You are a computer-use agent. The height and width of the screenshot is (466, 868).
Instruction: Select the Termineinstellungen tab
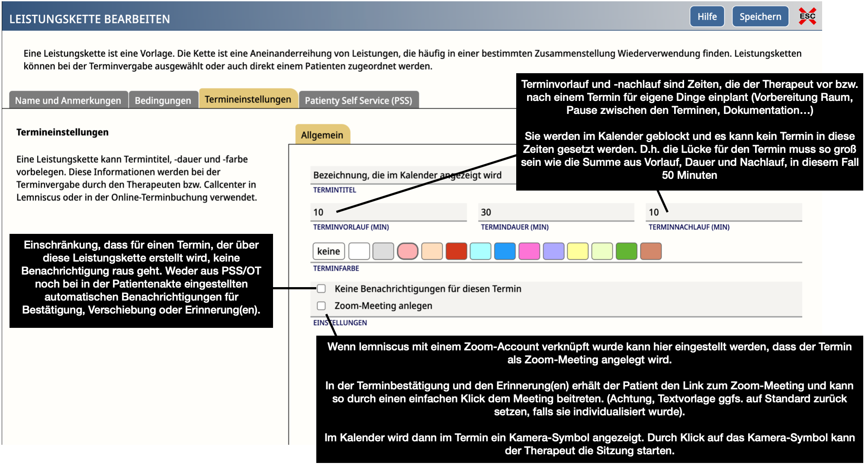click(x=248, y=99)
